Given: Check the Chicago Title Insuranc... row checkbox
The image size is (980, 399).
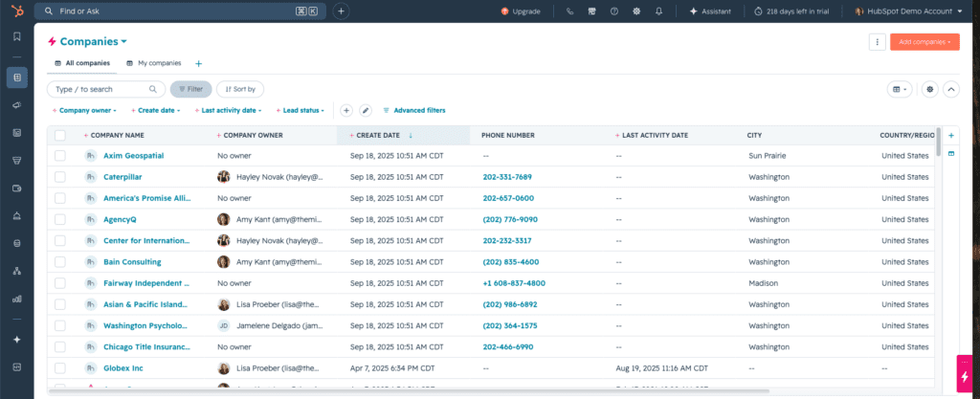Looking at the screenshot, I should pyautogui.click(x=60, y=346).
